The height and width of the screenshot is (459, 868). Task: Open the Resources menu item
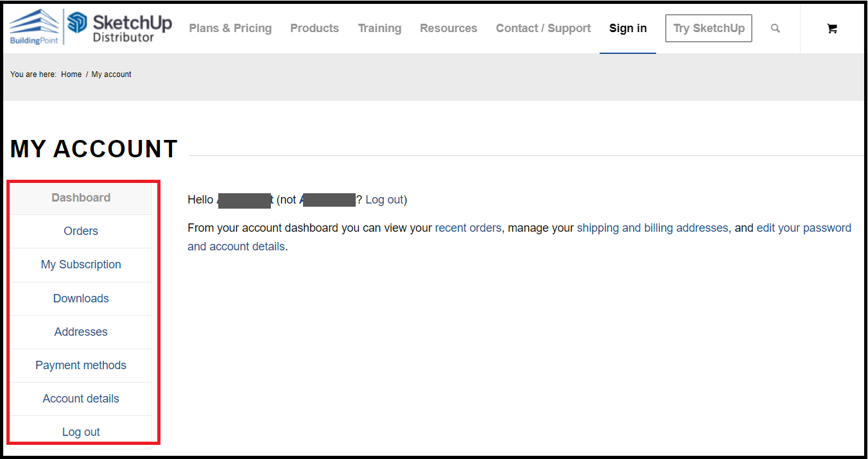pyautogui.click(x=448, y=28)
